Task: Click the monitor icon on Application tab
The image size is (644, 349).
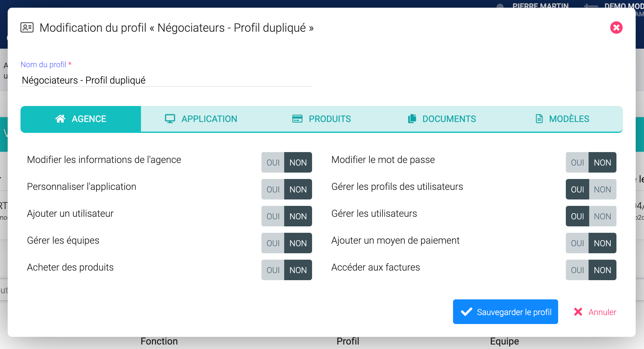Action: pos(170,119)
